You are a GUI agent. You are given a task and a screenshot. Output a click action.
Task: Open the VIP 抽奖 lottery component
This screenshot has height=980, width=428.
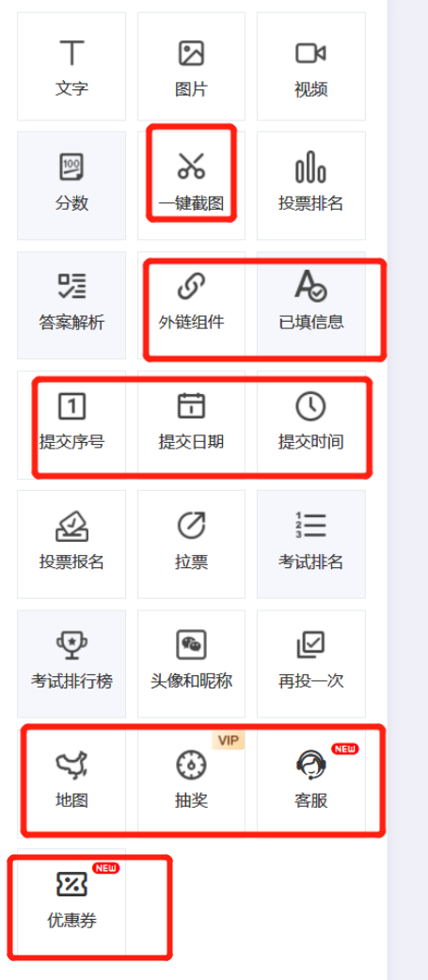point(191,782)
